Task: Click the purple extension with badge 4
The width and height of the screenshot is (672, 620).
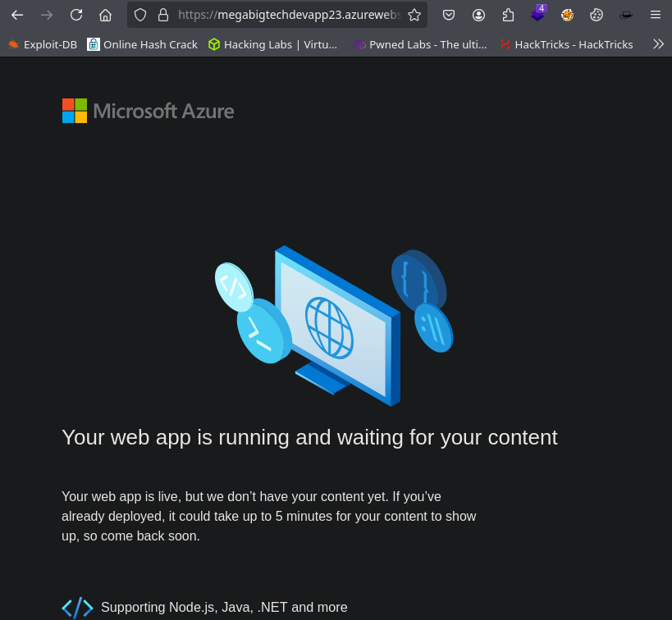Action: click(x=537, y=15)
